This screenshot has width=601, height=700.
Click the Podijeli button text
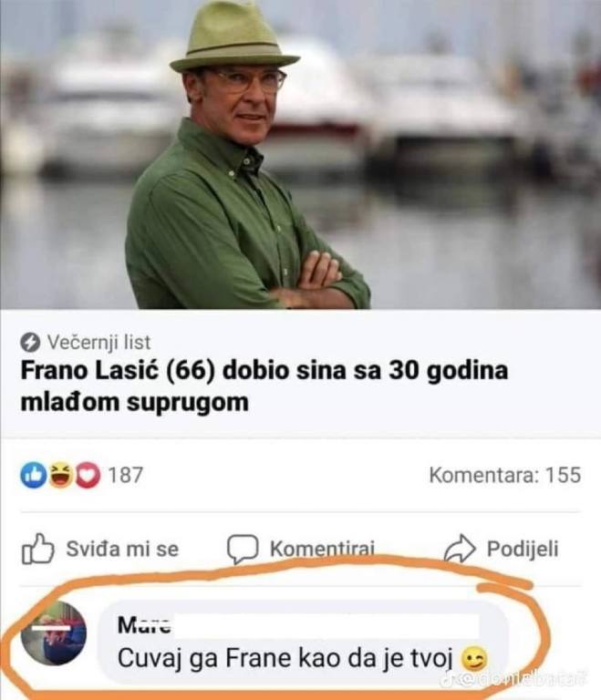coord(523,549)
